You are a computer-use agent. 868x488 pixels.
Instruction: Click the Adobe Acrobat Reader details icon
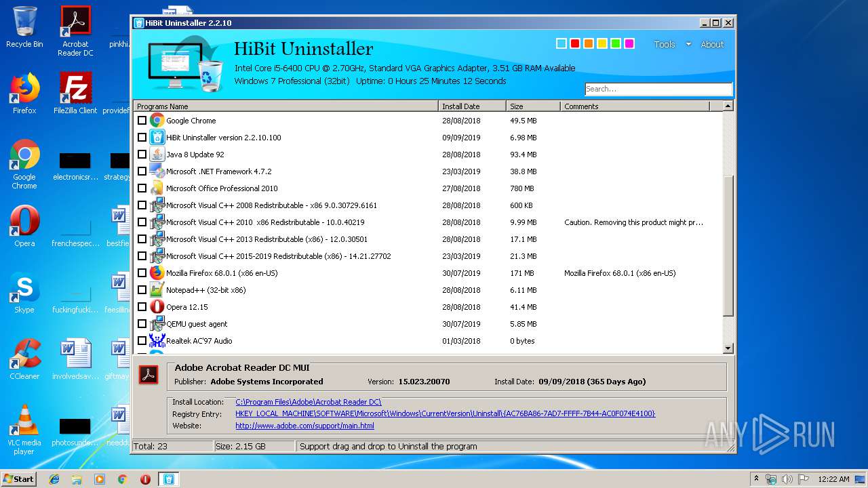pyautogui.click(x=149, y=375)
